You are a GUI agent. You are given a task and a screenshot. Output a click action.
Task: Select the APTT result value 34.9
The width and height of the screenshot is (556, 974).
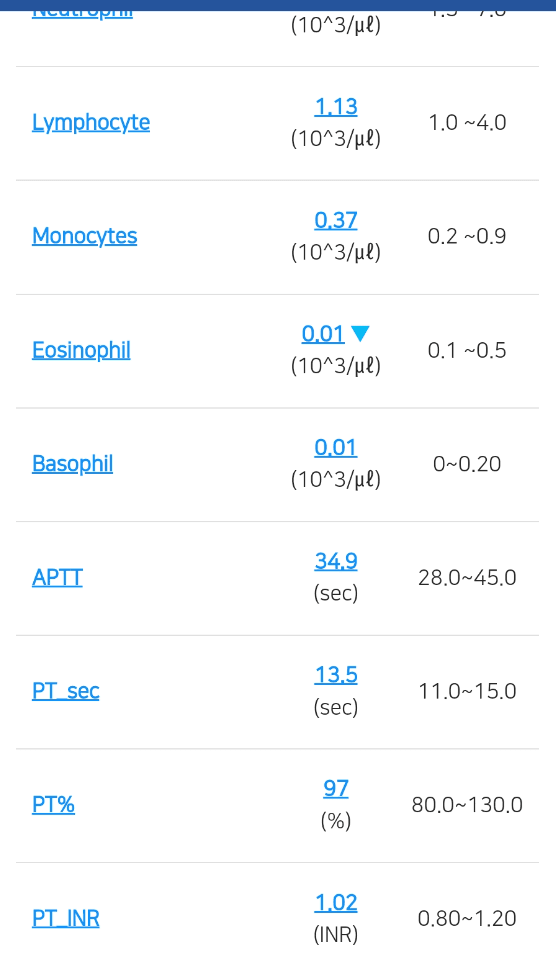tap(336, 562)
